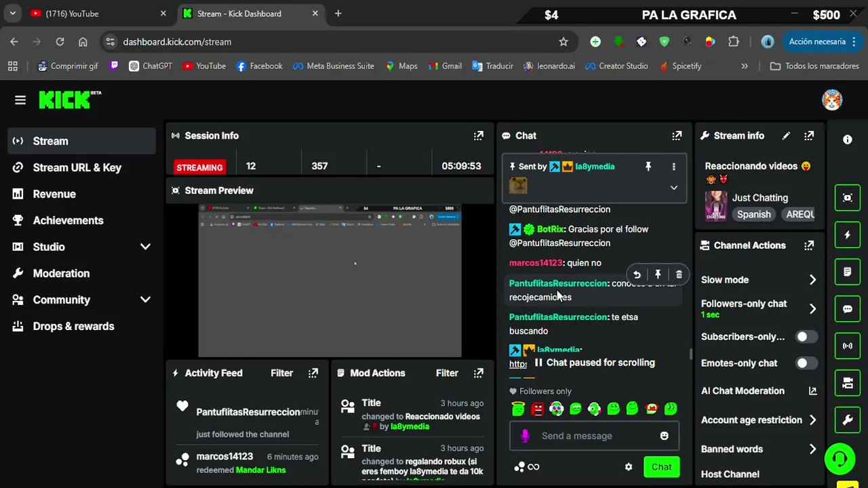
Task: Reload the page in browser
Action: coord(60,42)
